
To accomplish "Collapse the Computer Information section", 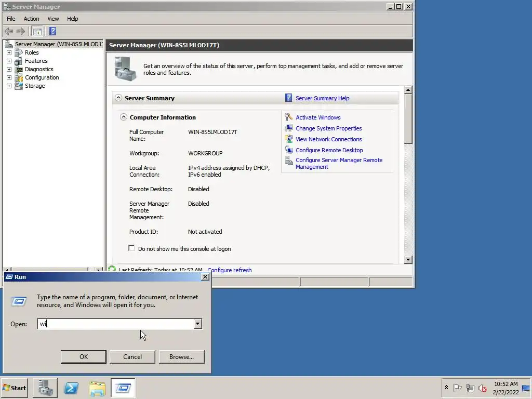I will 124,117.
